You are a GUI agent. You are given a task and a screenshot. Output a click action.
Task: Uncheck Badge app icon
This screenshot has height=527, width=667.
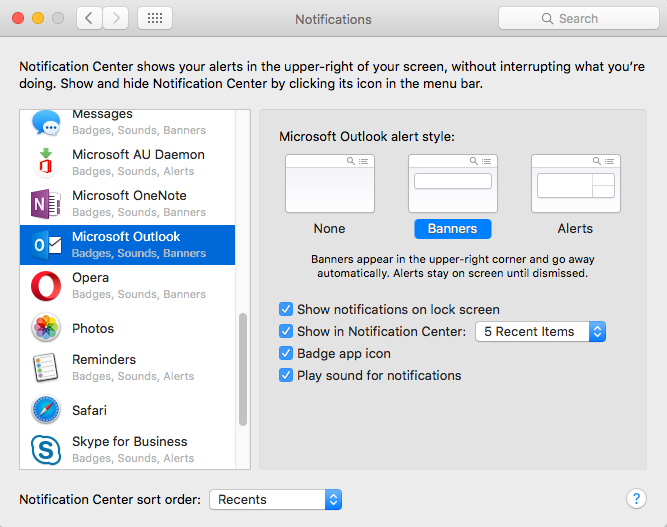pyautogui.click(x=286, y=353)
